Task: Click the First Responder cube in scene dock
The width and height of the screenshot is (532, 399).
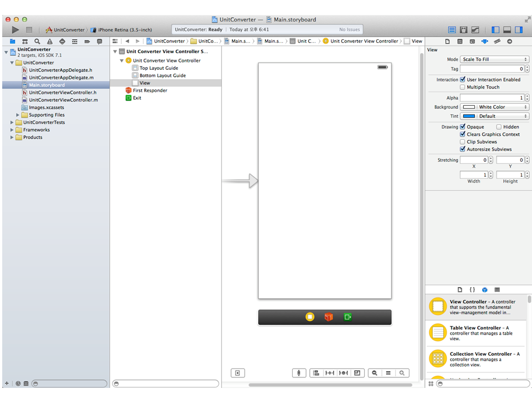Action: (x=329, y=317)
